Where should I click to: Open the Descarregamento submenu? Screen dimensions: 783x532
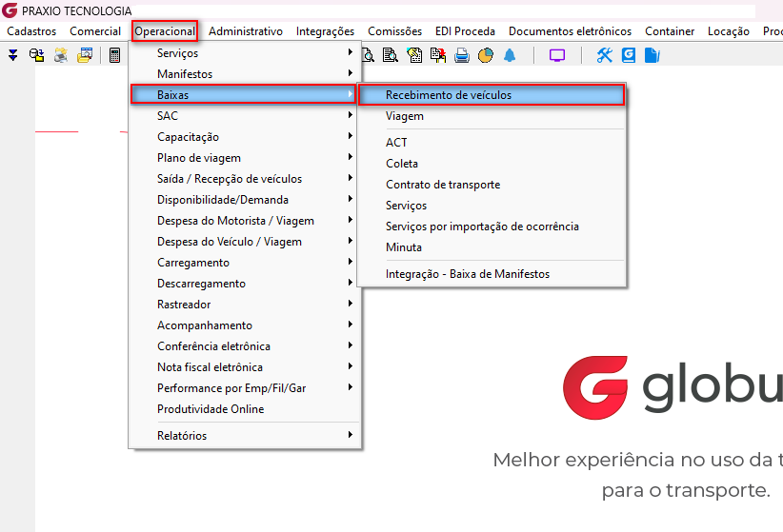coord(245,284)
